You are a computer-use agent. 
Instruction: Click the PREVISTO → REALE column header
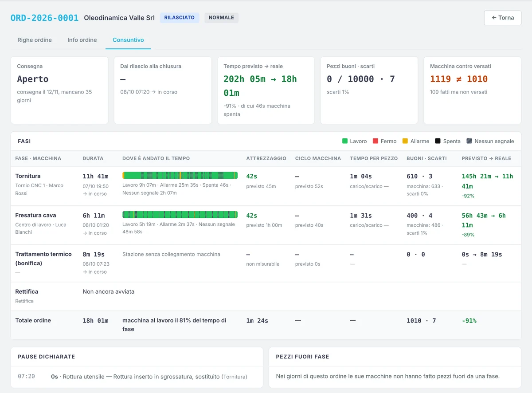tap(486, 158)
